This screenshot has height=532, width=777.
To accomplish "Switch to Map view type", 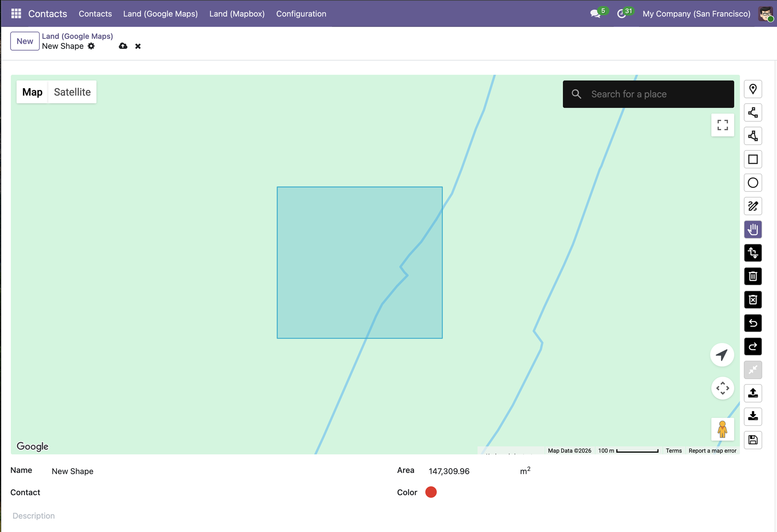I will 32,92.
